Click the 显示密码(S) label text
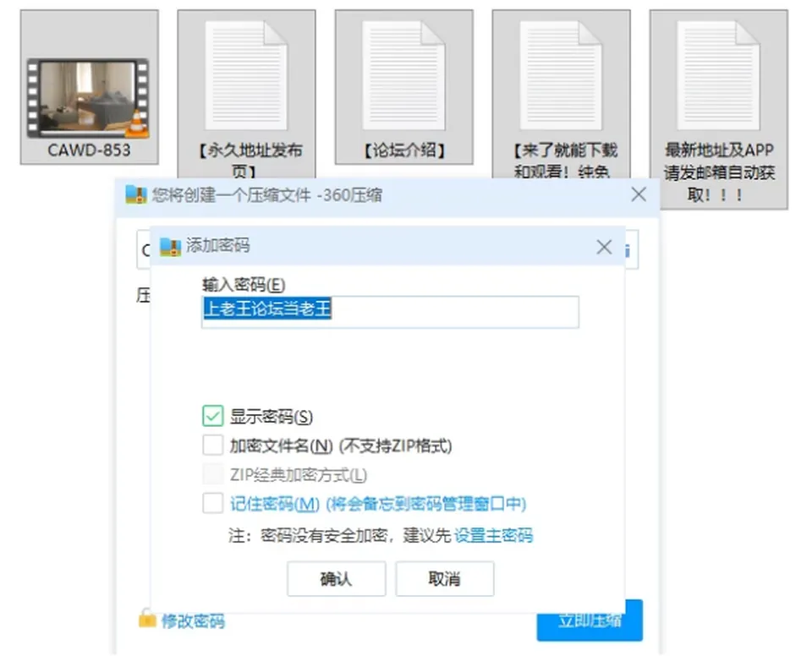The width and height of the screenshot is (812, 656). pos(272,416)
